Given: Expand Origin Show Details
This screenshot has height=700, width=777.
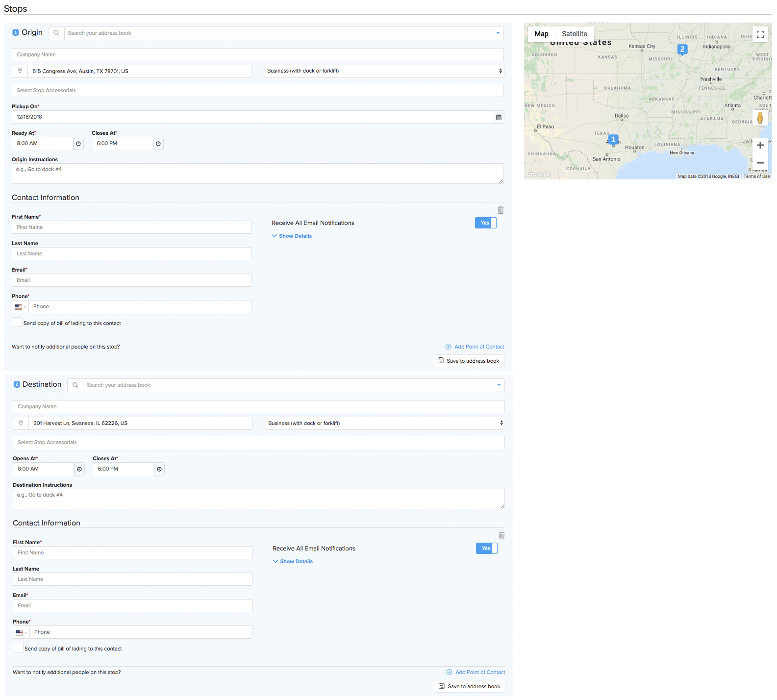Looking at the screenshot, I should pos(292,236).
